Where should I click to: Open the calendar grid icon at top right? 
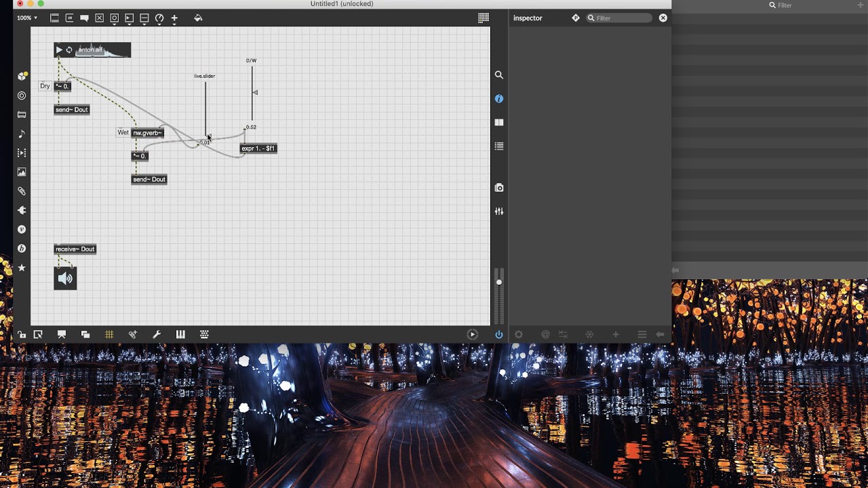[x=484, y=18]
